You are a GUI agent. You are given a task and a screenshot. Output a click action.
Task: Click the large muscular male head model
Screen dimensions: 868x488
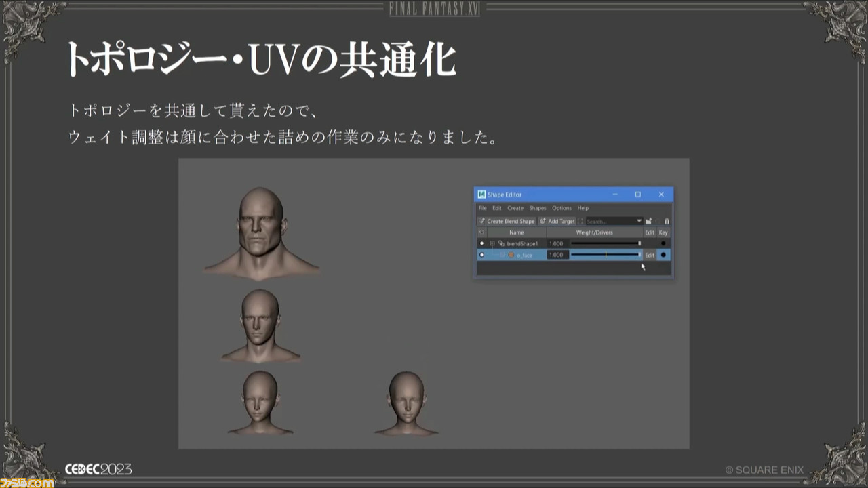[262, 232]
